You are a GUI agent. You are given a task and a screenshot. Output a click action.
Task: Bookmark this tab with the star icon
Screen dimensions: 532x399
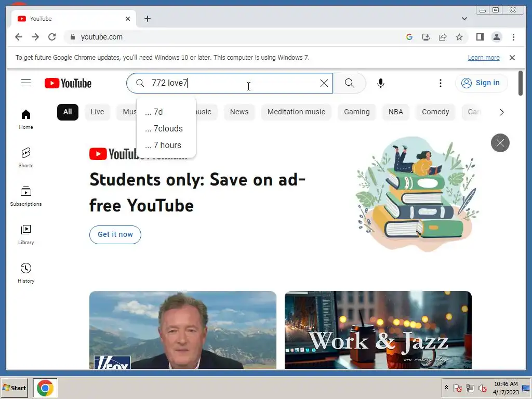[459, 37]
